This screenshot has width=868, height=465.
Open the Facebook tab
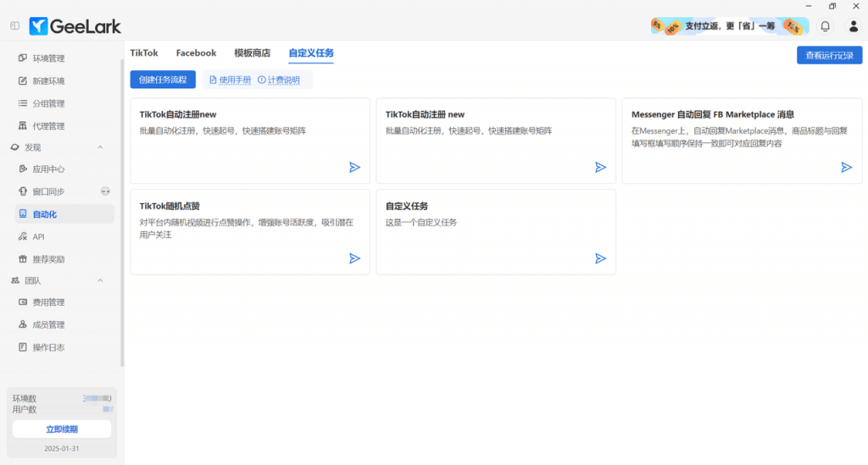click(196, 53)
